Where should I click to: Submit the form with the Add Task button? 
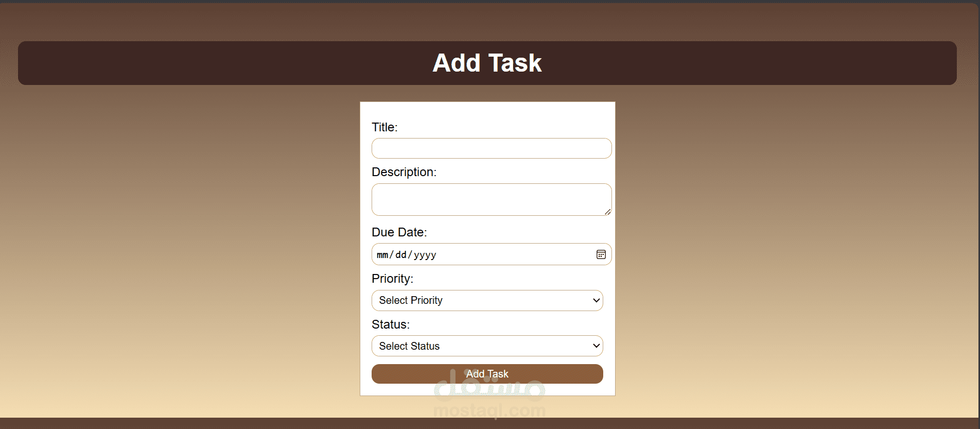tap(487, 374)
